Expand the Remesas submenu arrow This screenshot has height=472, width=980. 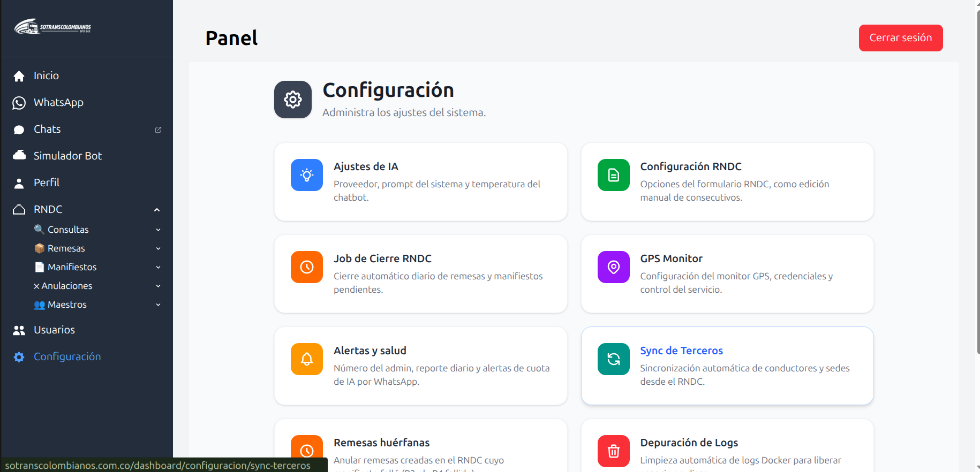158,248
